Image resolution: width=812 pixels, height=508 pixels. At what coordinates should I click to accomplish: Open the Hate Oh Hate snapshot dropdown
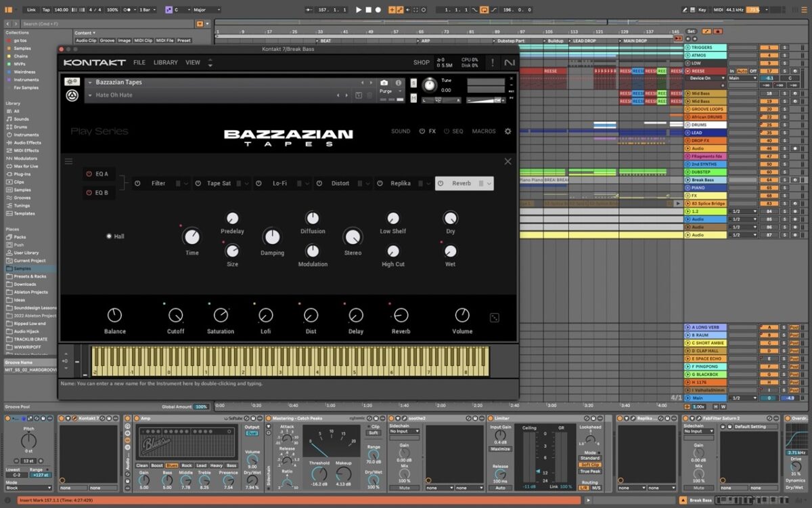point(90,96)
